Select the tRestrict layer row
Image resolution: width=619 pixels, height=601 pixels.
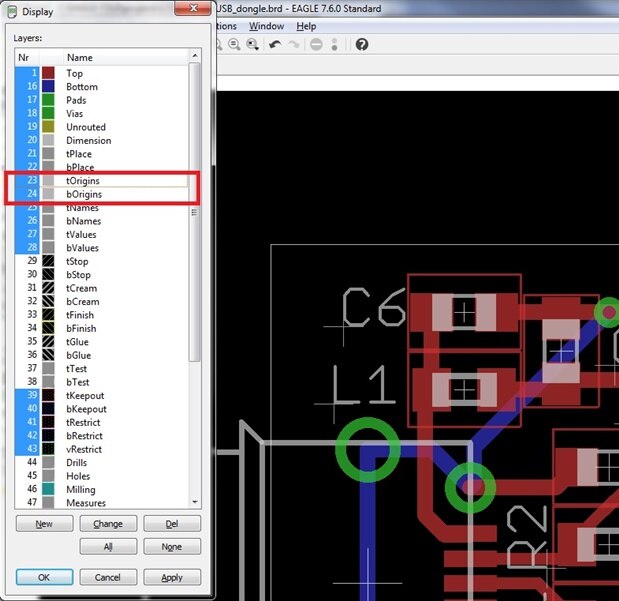point(102,422)
